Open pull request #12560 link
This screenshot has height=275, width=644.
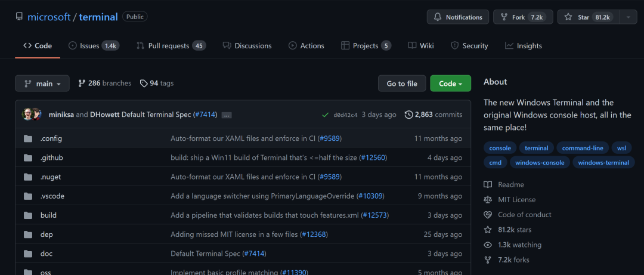click(373, 157)
